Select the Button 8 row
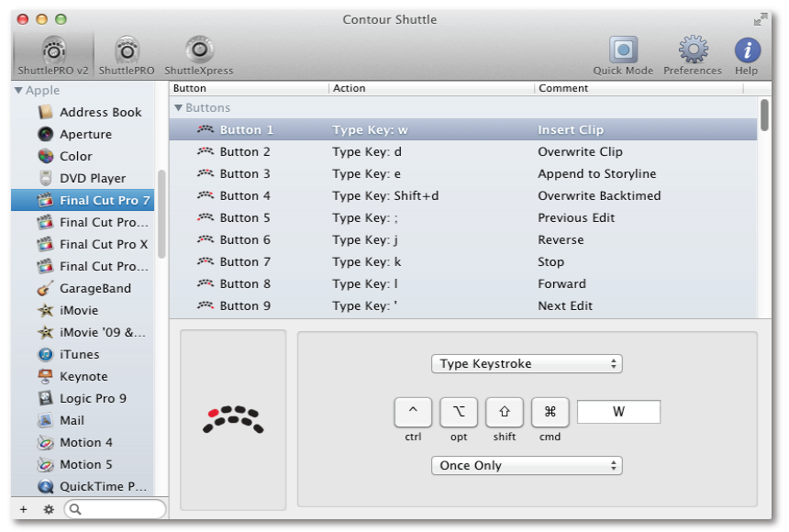The image size is (789, 532). (463, 283)
